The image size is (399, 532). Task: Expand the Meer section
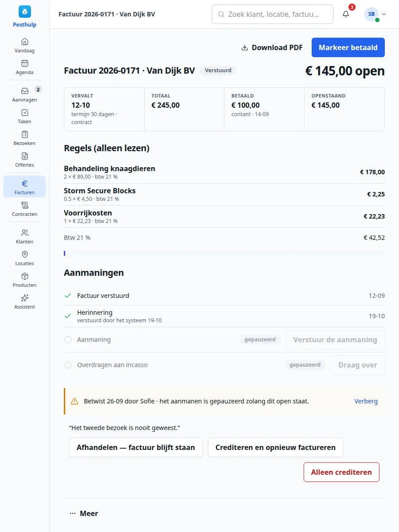(84, 513)
